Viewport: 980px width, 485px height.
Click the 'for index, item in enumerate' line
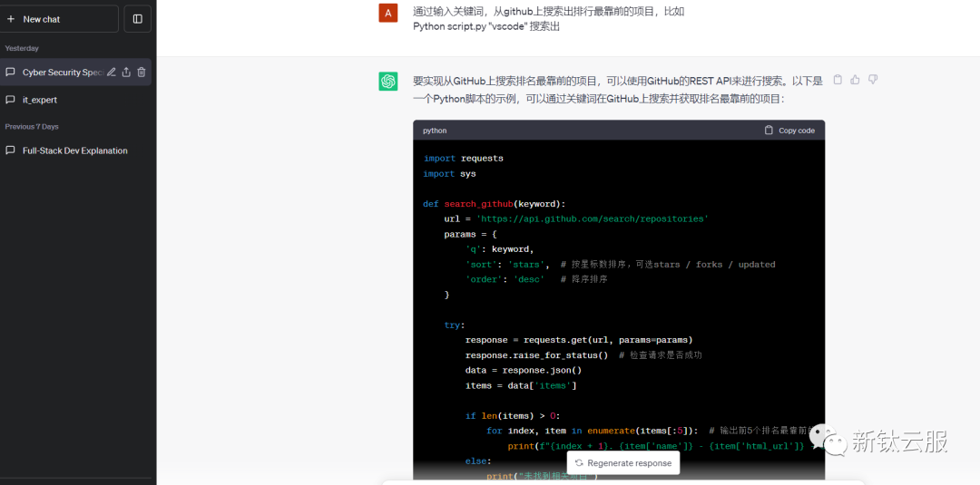click(650, 431)
